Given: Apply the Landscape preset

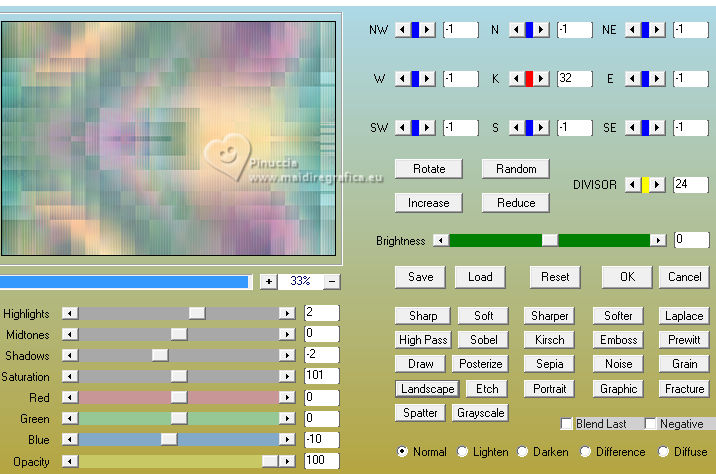Looking at the screenshot, I should coord(427,389).
